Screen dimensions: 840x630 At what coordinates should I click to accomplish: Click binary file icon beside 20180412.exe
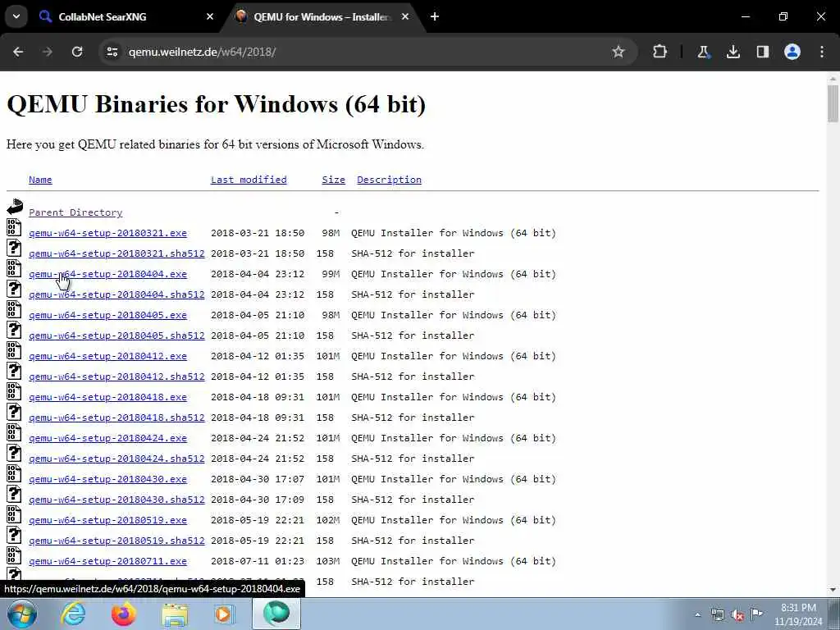(x=14, y=349)
